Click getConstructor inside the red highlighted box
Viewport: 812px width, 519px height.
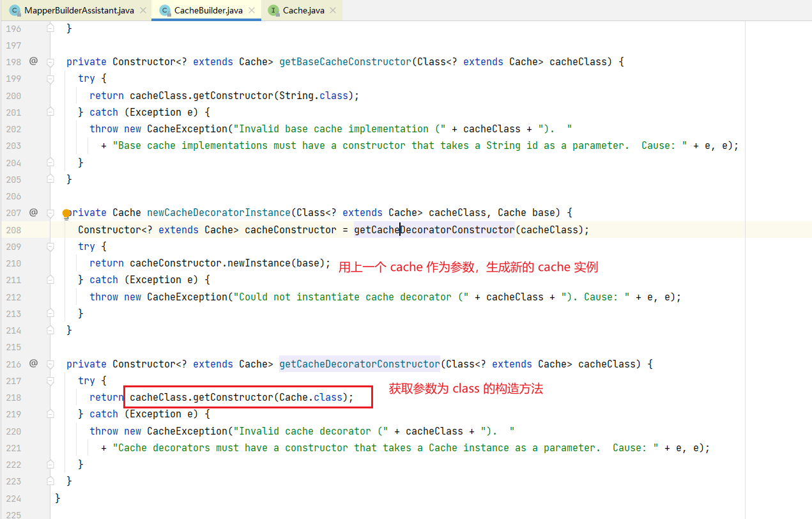tap(233, 398)
